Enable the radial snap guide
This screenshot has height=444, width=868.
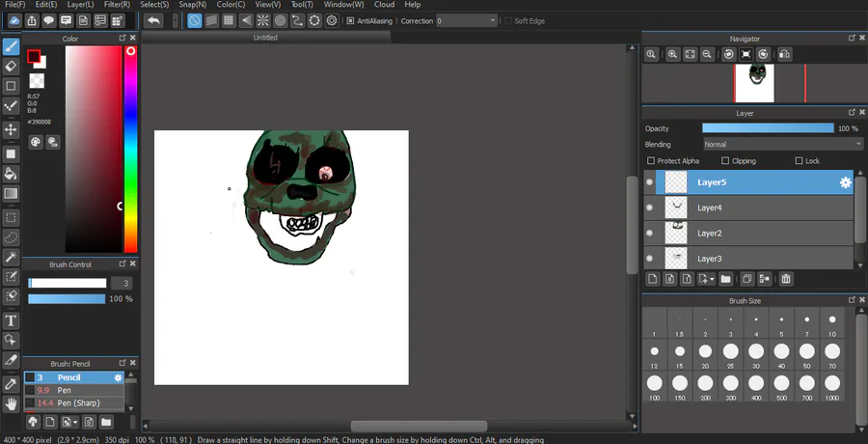click(262, 20)
